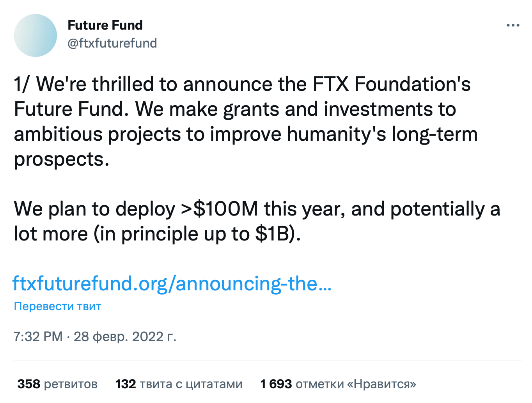Click "lot more" in the second paragraph
The image size is (532, 403).
coord(51,234)
